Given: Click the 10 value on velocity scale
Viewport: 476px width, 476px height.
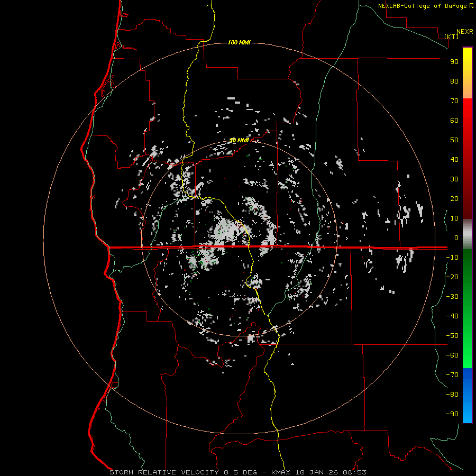Looking at the screenshot, I should (454, 218).
